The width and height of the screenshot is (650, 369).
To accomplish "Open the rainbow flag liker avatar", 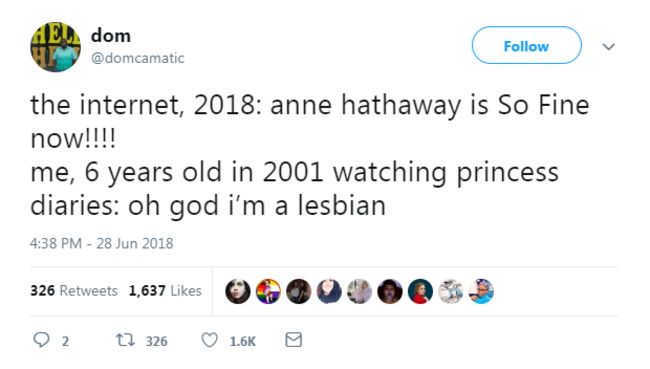I will [268, 291].
